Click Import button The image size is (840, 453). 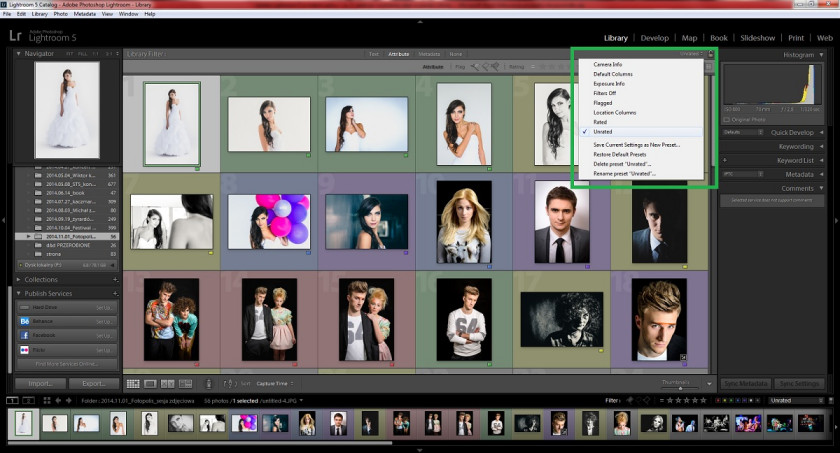pyautogui.click(x=40, y=383)
